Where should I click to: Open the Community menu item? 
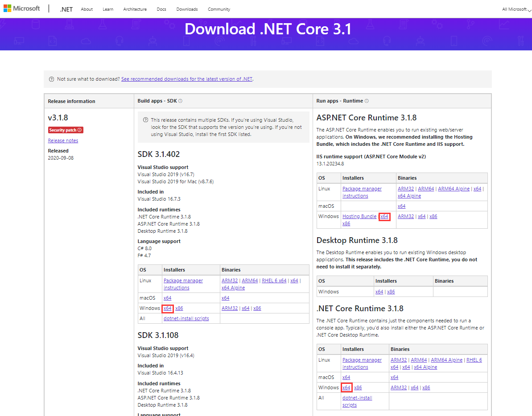click(x=219, y=9)
